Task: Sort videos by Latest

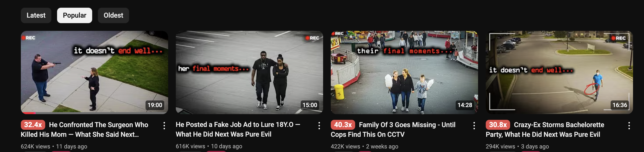Action: 36,15
